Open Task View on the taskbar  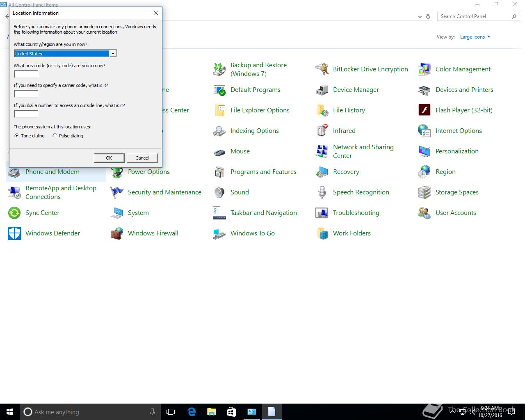pos(171,412)
